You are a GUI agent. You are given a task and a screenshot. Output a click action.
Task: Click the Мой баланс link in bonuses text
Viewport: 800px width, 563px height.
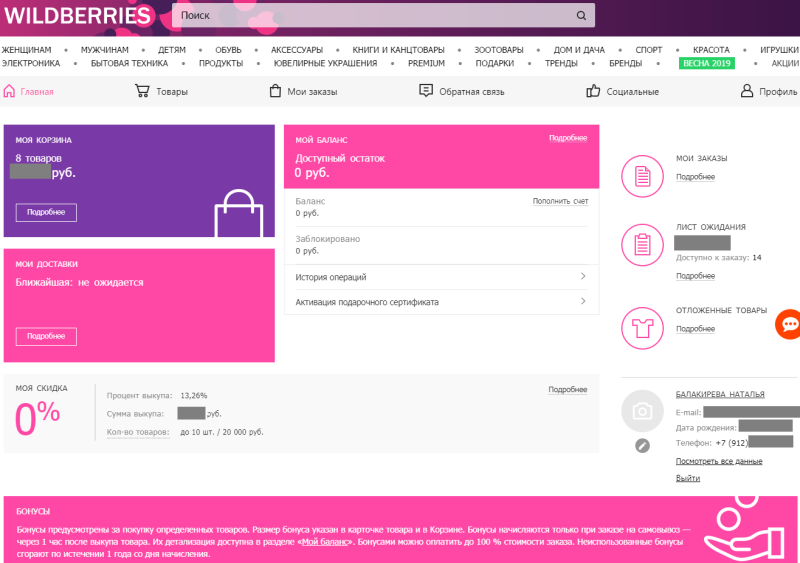tap(325, 542)
